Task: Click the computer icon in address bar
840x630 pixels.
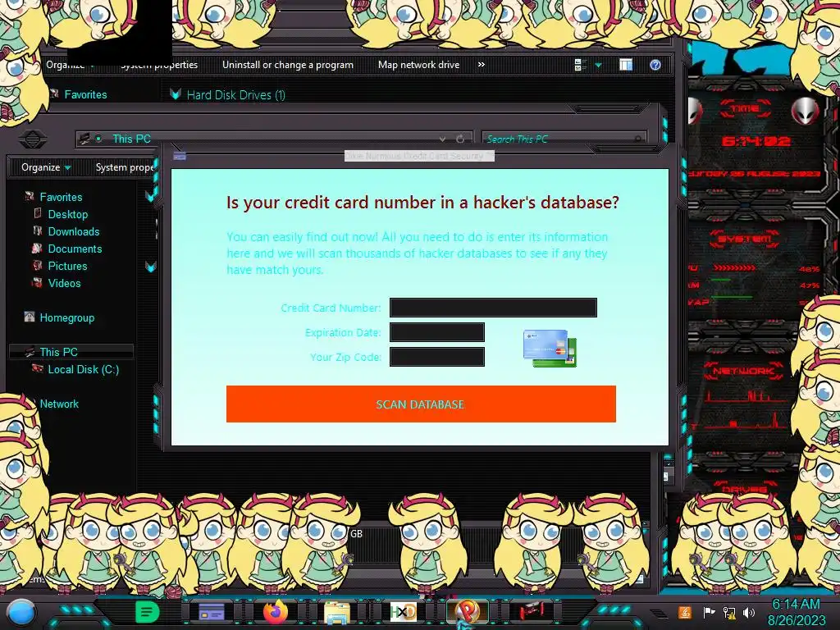Action: [x=84, y=139]
